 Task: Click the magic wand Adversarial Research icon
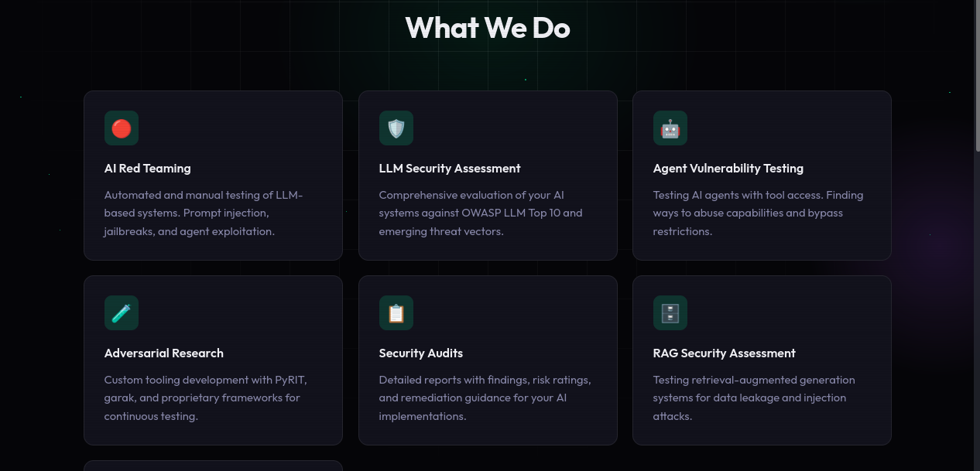click(x=121, y=312)
